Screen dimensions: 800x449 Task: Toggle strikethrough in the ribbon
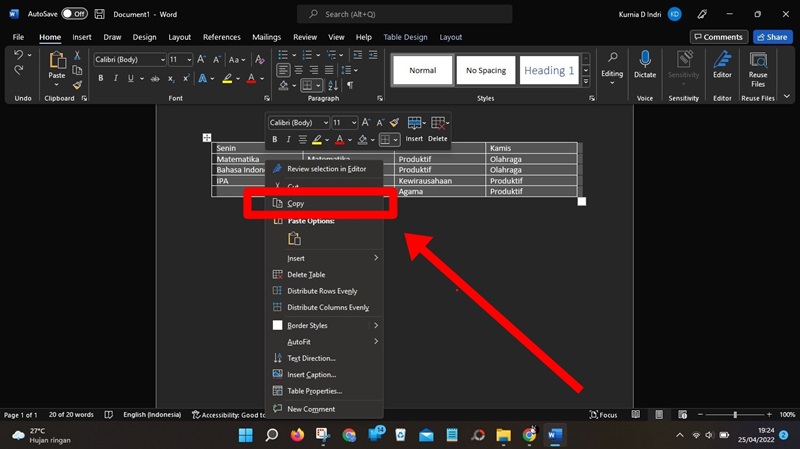coord(155,79)
